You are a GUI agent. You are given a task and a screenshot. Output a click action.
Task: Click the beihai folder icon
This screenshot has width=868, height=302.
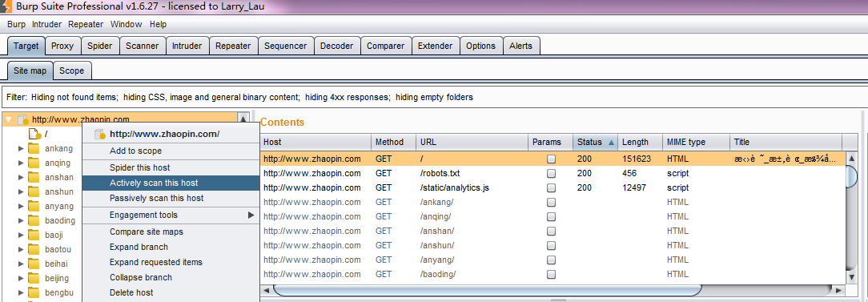(x=34, y=264)
